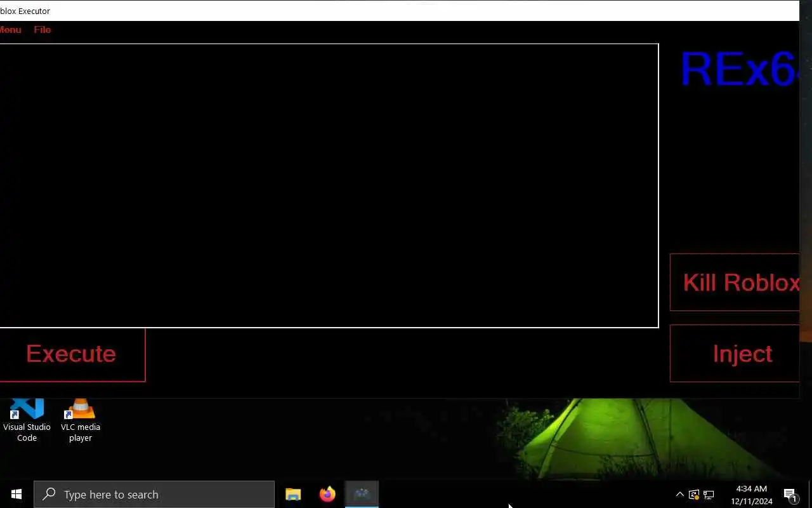Open the Menu item in menu bar
812x508 pixels.
click(x=10, y=30)
